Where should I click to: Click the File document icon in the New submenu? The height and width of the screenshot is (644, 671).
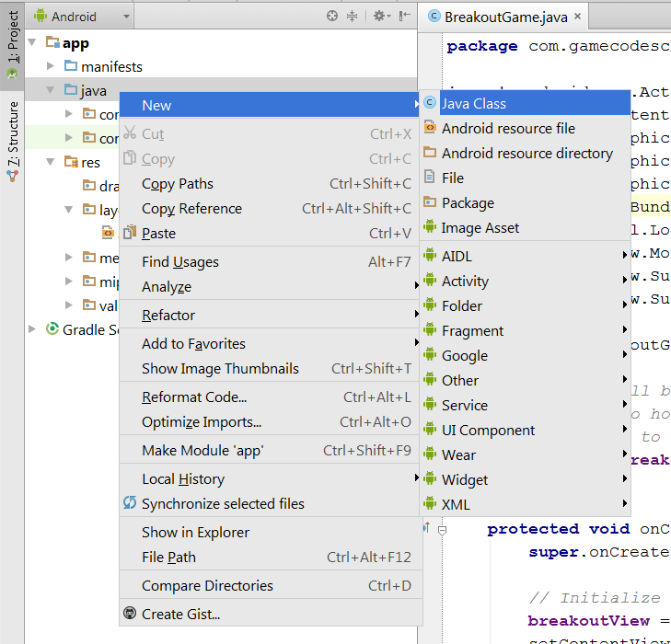tap(429, 177)
